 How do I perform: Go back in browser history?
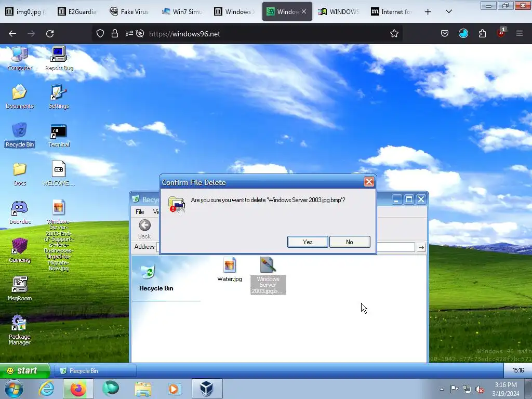tap(12, 34)
